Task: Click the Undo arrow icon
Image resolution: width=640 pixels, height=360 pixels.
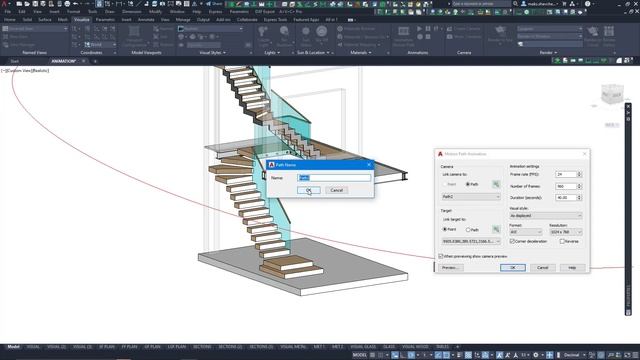Action: coord(76,4)
